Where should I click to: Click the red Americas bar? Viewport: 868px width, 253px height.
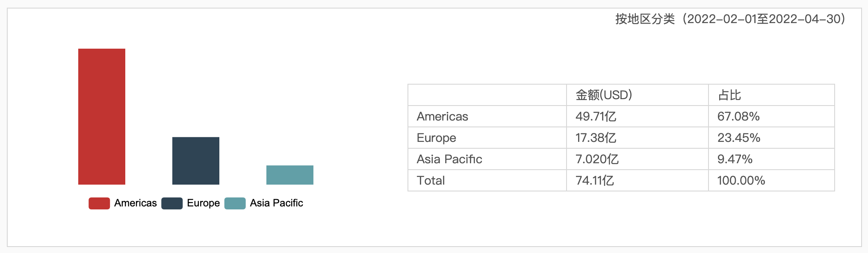click(x=102, y=117)
